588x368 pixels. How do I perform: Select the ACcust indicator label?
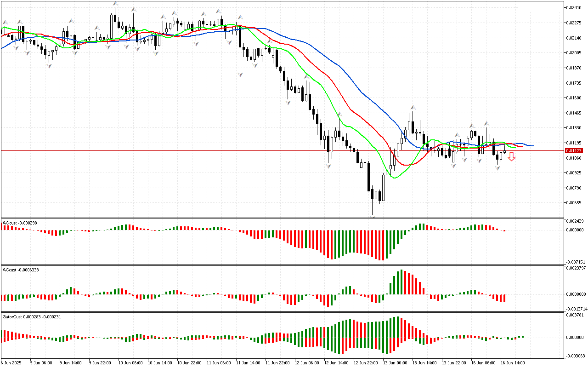click(21, 270)
